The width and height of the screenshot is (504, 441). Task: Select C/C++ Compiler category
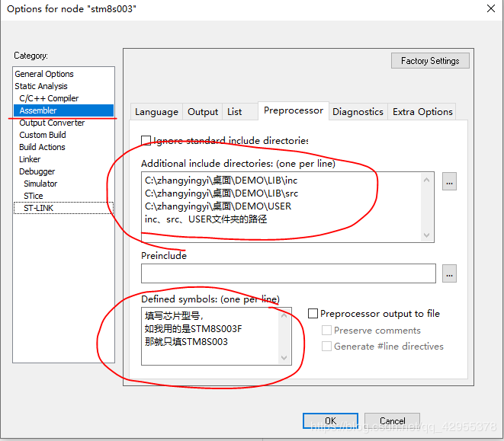tap(49, 98)
